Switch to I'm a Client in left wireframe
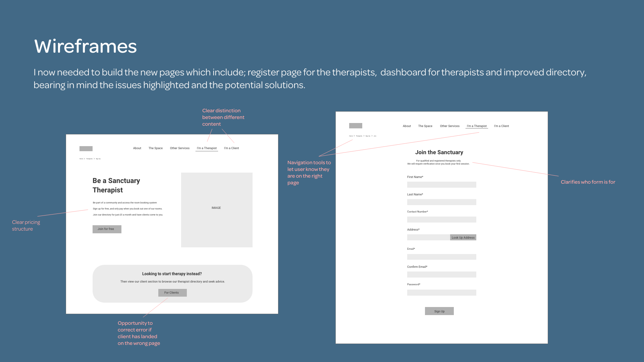 pyautogui.click(x=231, y=148)
